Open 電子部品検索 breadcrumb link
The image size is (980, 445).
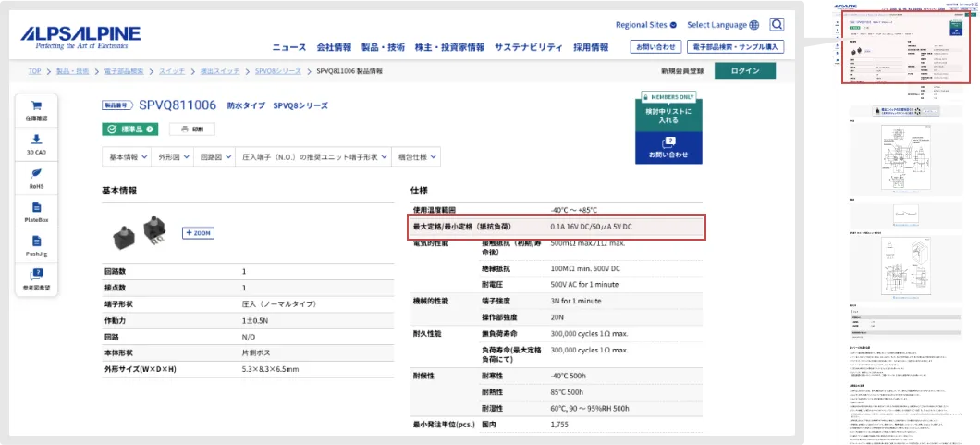124,71
